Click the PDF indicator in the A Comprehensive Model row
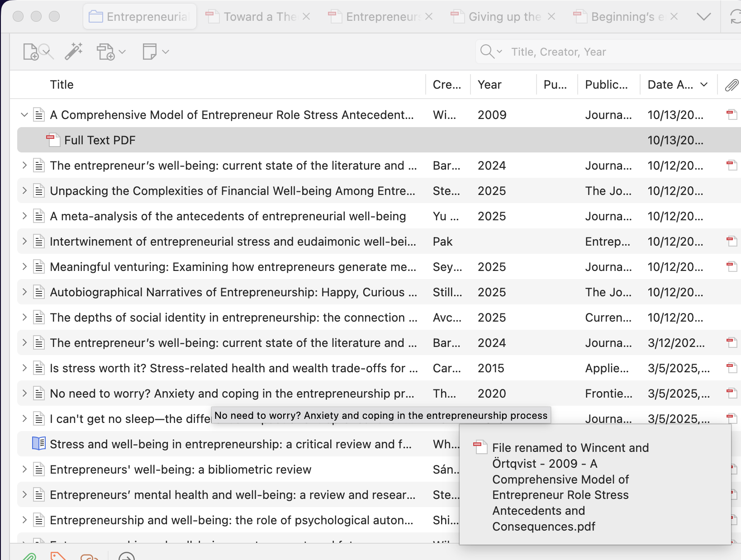 (x=731, y=115)
